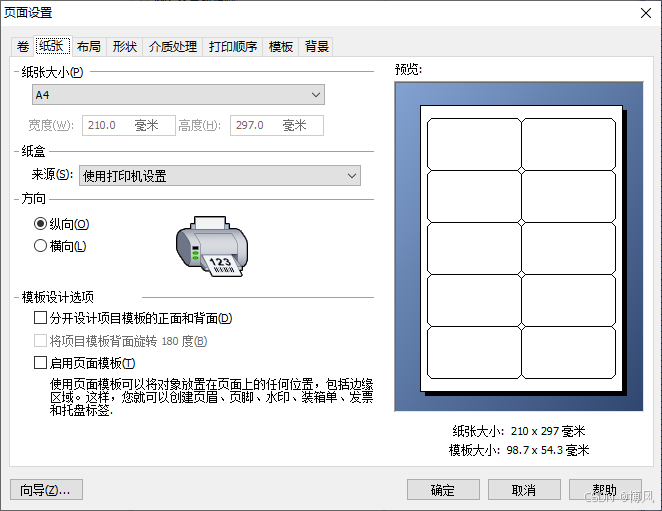The image size is (662, 511).
Task: Click the 取消 button
Action: tap(524, 489)
